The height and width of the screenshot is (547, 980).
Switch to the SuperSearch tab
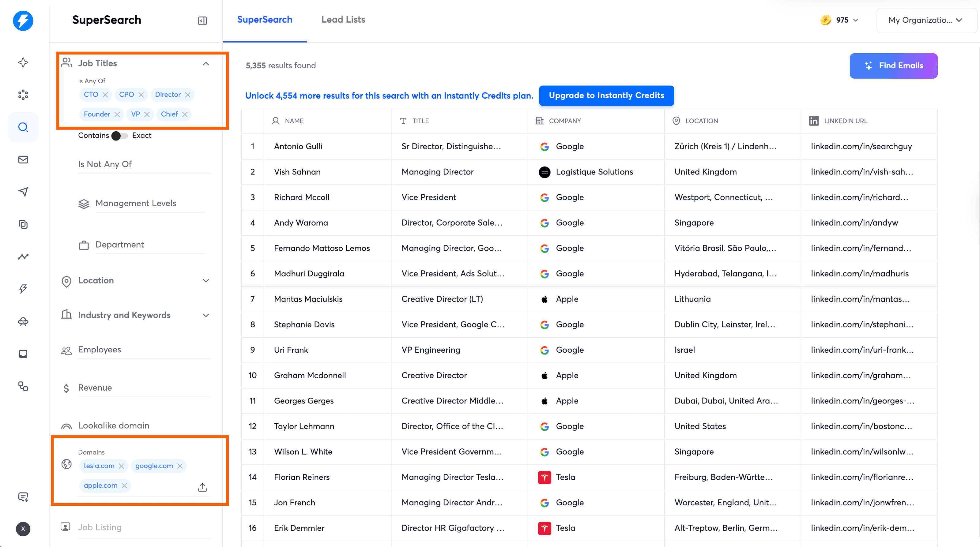coord(265,20)
